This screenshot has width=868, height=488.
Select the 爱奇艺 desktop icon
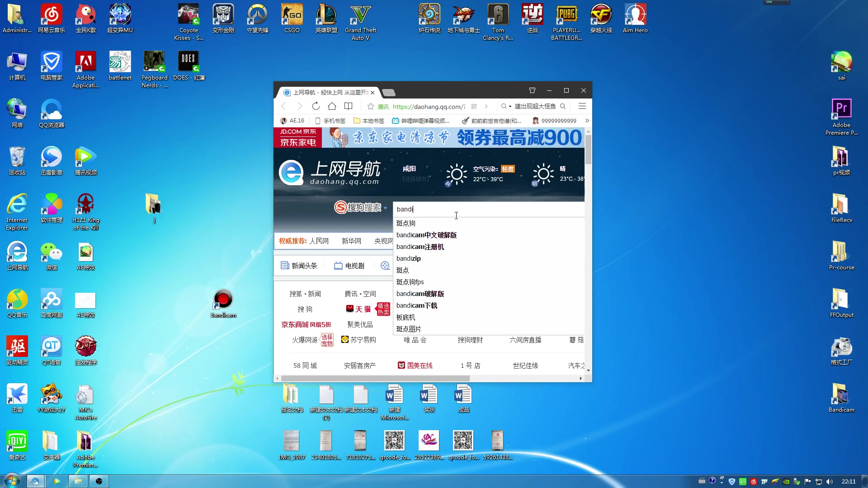tap(17, 446)
